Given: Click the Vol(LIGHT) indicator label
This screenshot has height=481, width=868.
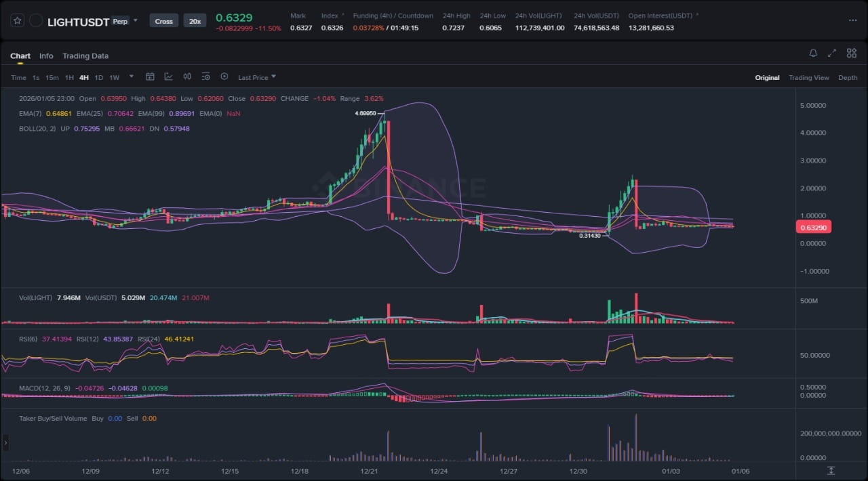Looking at the screenshot, I should (x=37, y=298).
